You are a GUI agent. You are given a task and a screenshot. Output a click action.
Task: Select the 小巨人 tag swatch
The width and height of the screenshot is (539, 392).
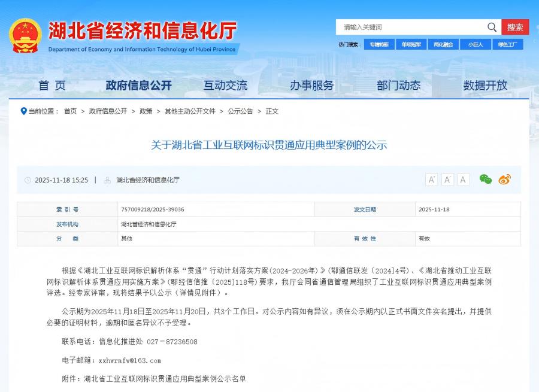tap(475, 44)
